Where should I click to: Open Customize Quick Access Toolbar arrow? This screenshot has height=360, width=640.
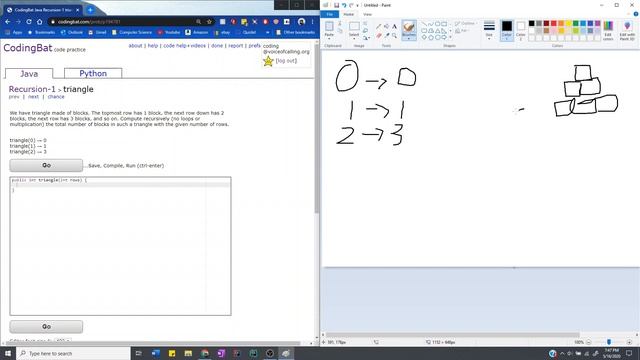358,5
